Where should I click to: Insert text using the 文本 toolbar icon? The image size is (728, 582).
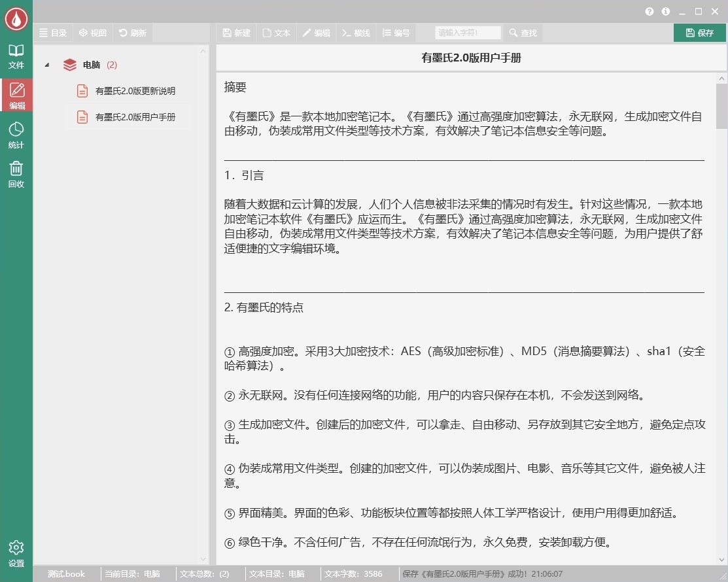click(x=276, y=32)
